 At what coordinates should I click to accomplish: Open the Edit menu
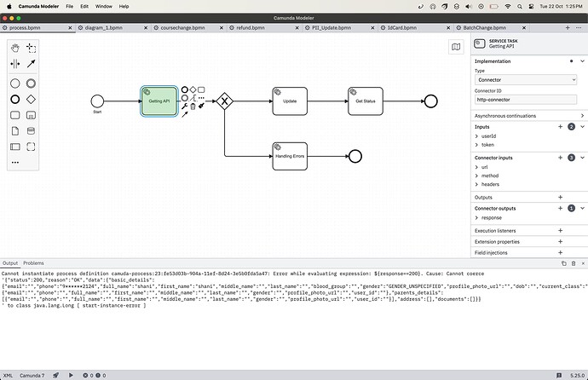pyautogui.click(x=84, y=6)
